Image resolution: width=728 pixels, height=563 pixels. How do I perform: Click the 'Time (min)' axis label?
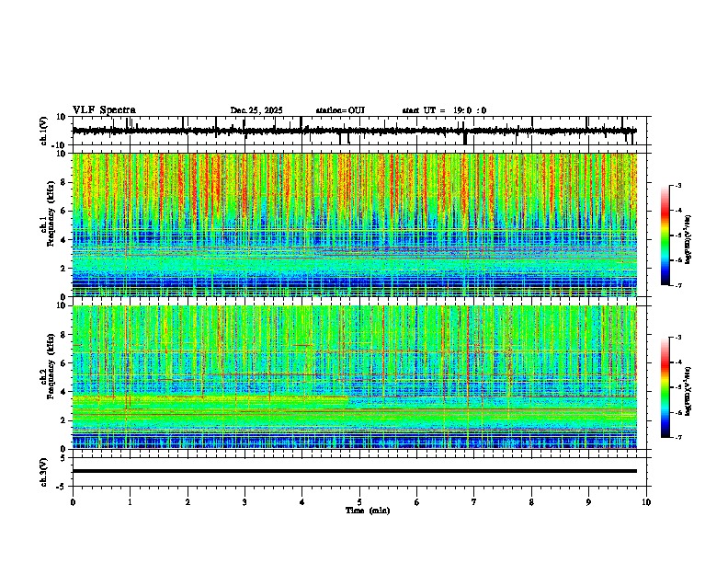tap(368, 511)
